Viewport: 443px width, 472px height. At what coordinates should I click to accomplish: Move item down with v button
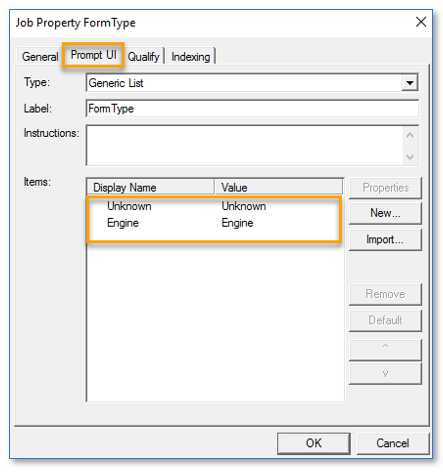[x=385, y=373]
